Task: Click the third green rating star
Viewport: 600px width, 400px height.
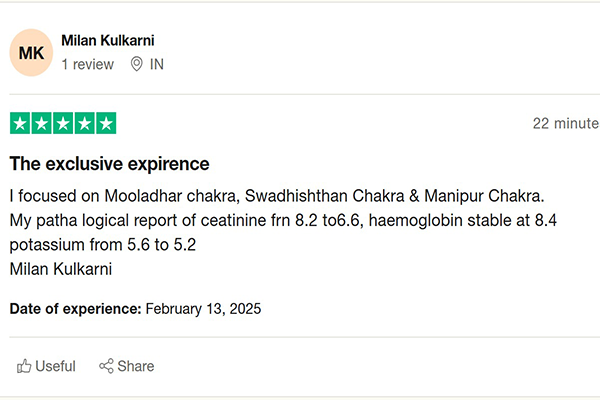Action: [63, 124]
